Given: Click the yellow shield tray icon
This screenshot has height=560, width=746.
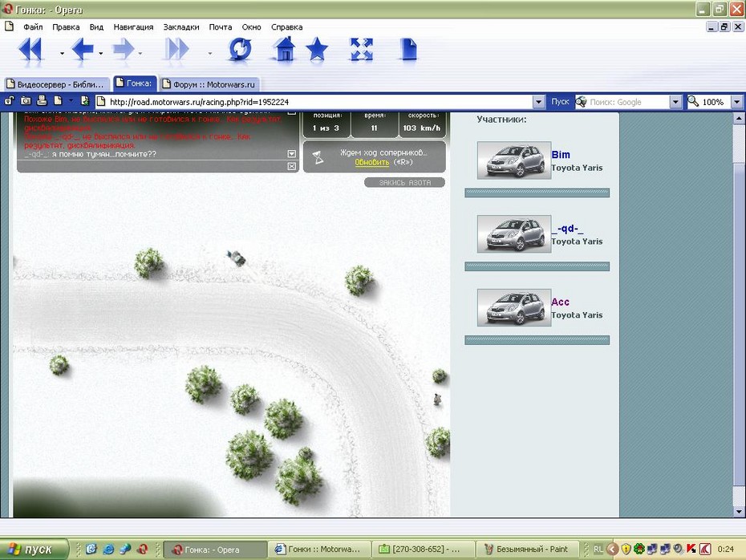Looking at the screenshot, I should coord(626,549).
